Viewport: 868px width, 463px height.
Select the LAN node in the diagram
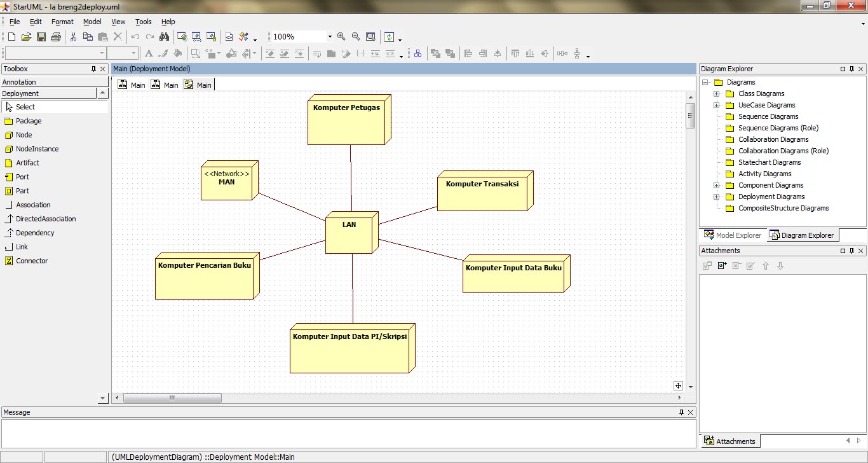point(351,233)
